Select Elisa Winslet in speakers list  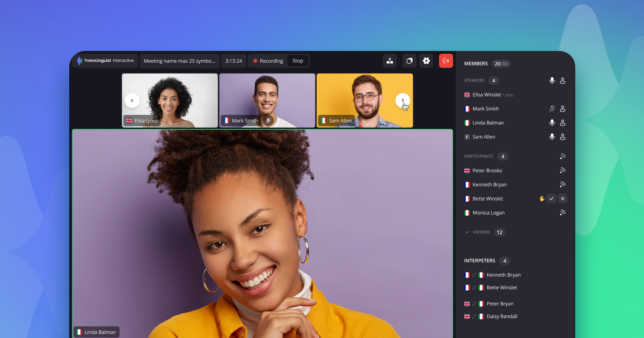point(487,94)
